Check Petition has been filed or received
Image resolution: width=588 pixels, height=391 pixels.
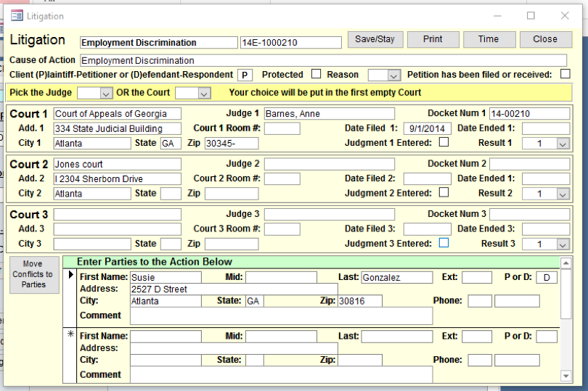[565, 74]
